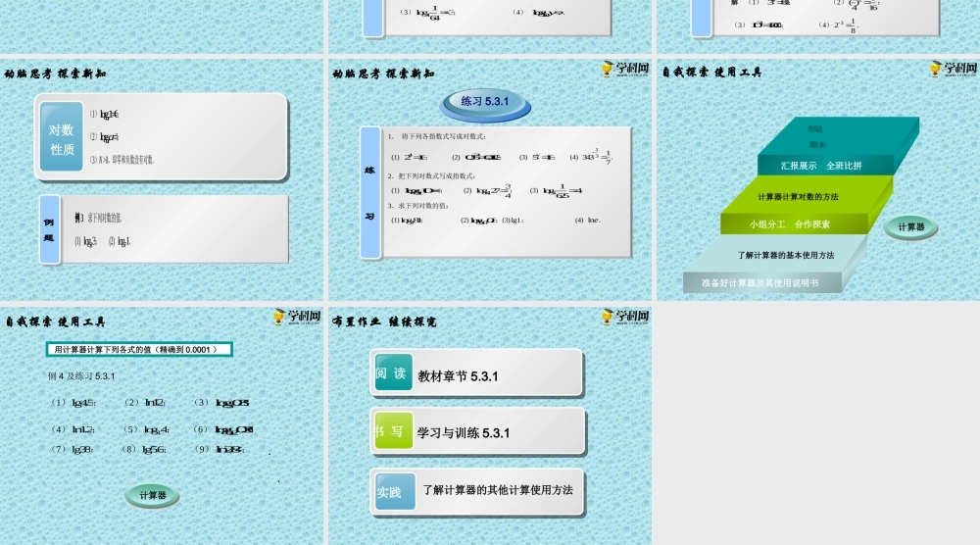
Task: Select the text 学习与训练 5.3.1
Action: 464,433
